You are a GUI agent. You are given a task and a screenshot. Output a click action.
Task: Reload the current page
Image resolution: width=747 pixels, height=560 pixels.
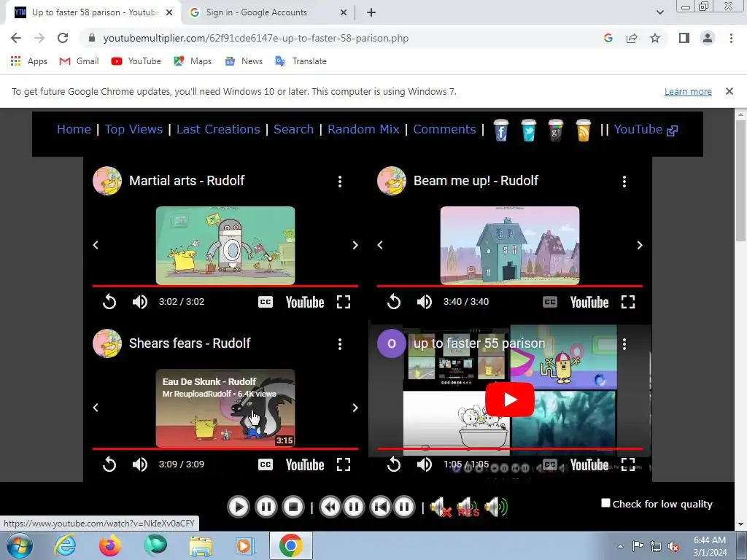pos(63,38)
